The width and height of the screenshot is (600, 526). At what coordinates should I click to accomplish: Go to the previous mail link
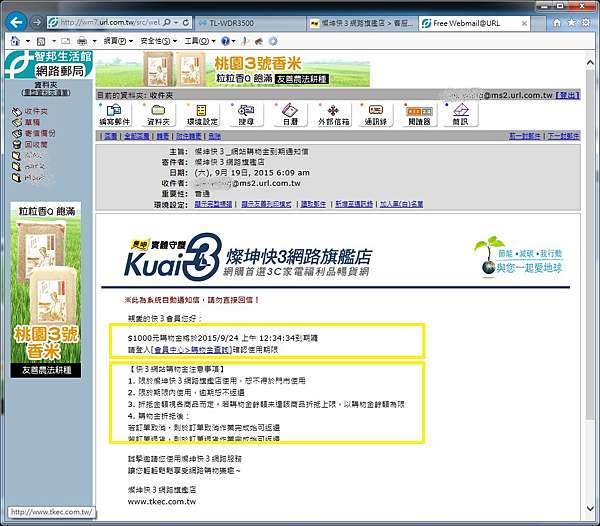pos(525,136)
